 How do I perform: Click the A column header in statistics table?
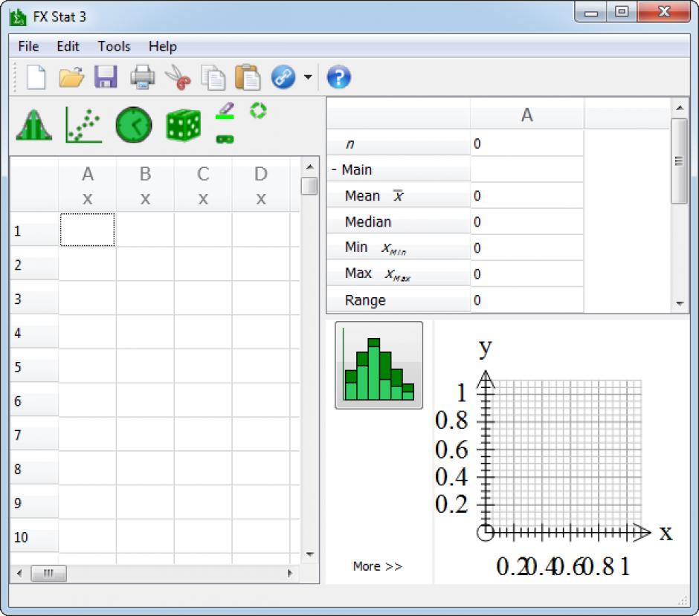(527, 115)
